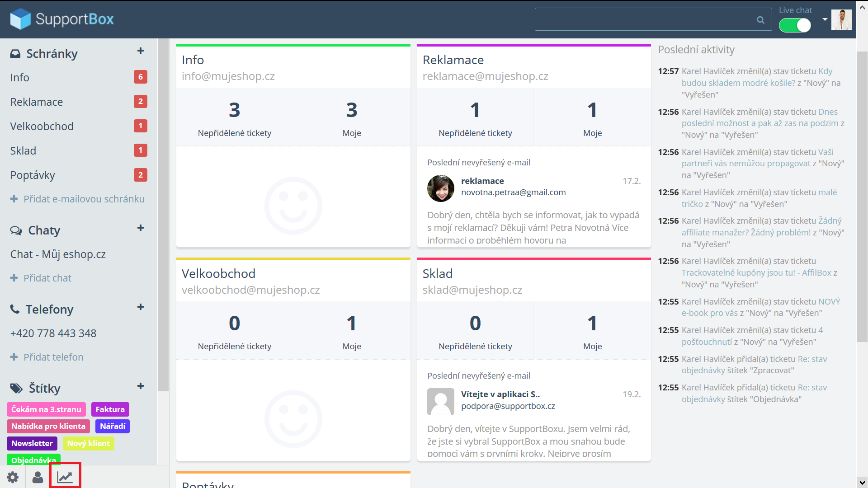Open the Poptávky mailbox in the sidebar
Viewport: 868px width, 488px height.
click(33, 175)
